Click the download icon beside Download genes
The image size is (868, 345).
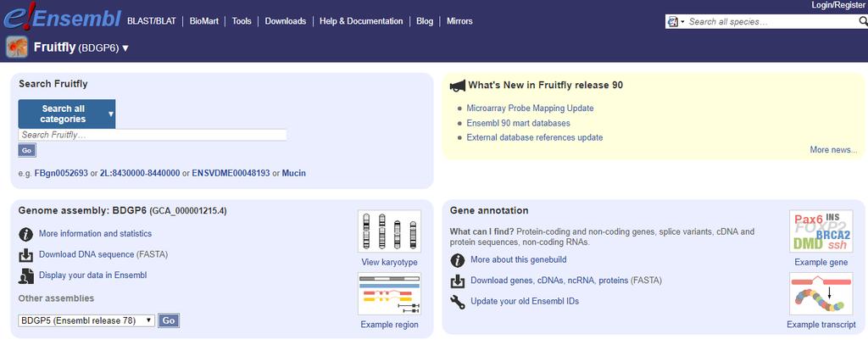tap(457, 281)
